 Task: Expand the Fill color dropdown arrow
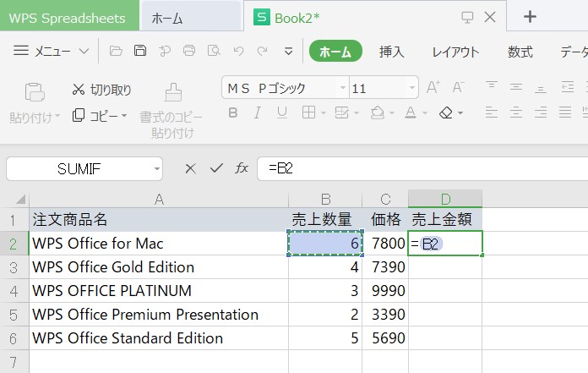(x=392, y=113)
